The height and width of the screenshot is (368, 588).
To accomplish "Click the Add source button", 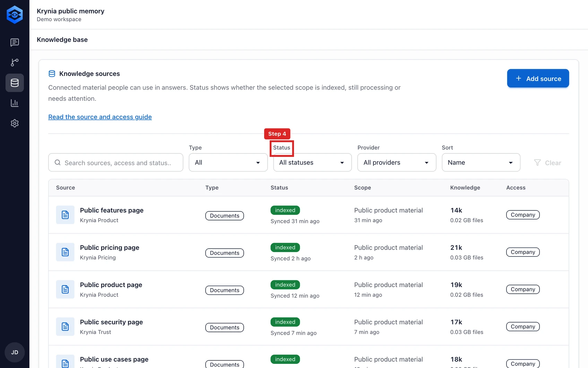I will click(x=538, y=78).
